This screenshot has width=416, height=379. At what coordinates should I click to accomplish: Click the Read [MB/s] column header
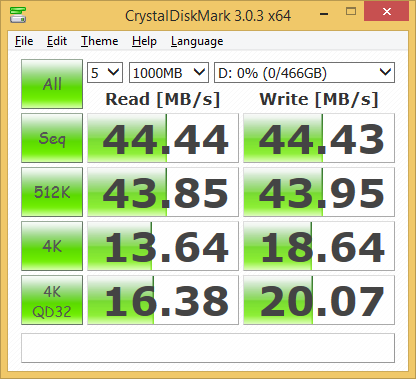click(x=163, y=99)
